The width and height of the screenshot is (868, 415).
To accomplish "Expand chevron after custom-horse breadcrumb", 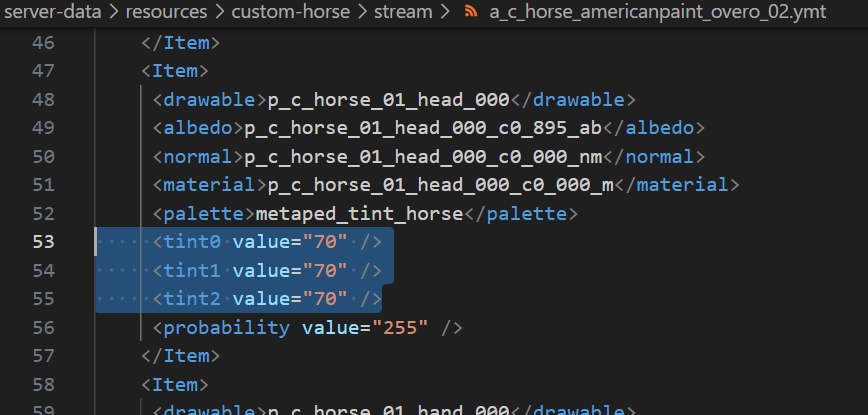I will pyautogui.click(x=362, y=11).
